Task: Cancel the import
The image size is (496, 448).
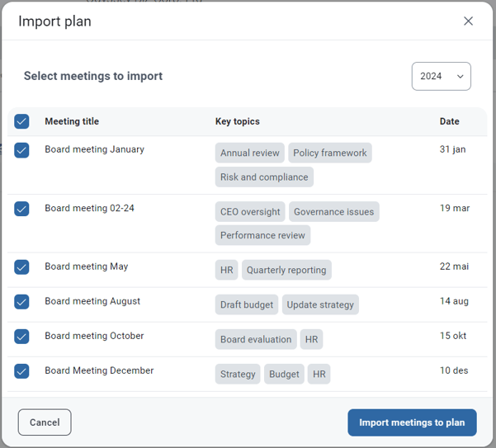Action: pos(45,422)
